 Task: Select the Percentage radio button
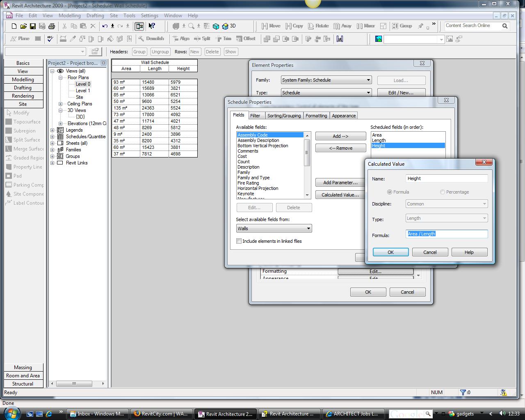(442, 192)
